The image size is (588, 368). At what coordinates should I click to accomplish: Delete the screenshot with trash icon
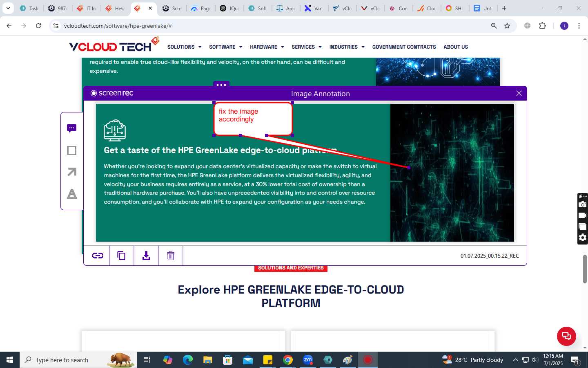[171, 256]
